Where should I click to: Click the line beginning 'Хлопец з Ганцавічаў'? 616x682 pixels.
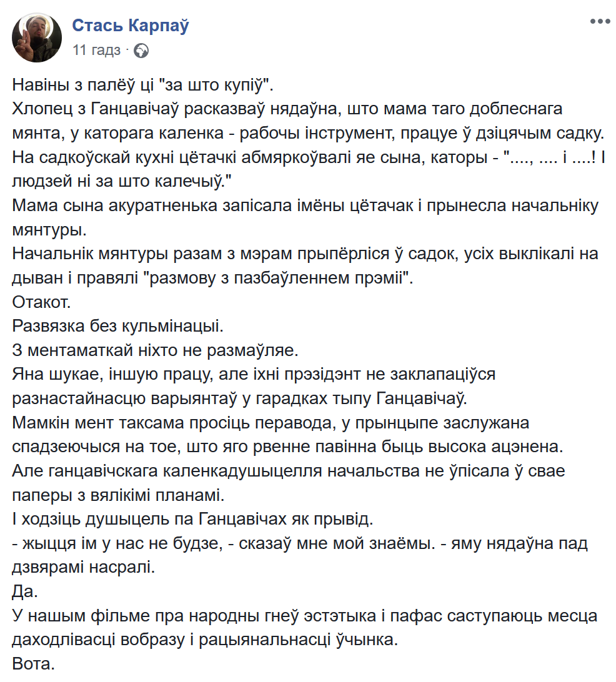click(x=287, y=109)
